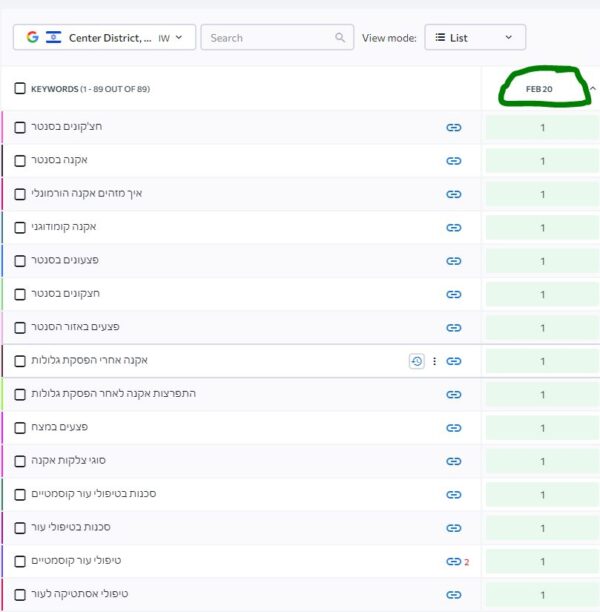The image size is (600, 612).
Task: Open three-dot menu on 'אקנה אחרי הפסקת גלולות'
Action: click(x=434, y=361)
